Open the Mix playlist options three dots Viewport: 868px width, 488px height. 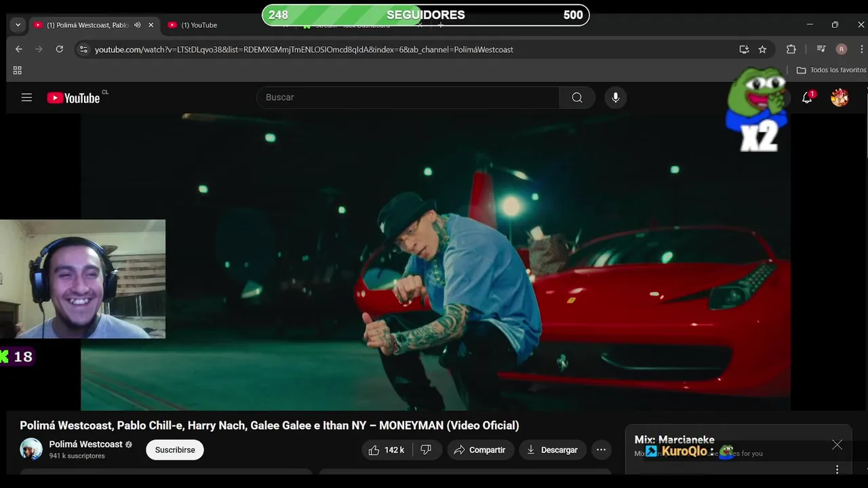click(837, 469)
